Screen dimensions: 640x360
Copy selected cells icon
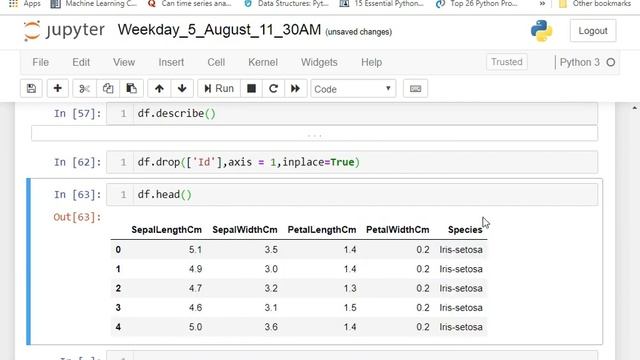click(108, 89)
